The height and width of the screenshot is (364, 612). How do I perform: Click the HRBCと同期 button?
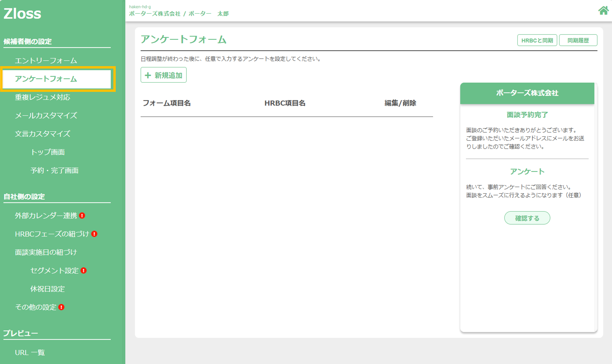point(537,40)
